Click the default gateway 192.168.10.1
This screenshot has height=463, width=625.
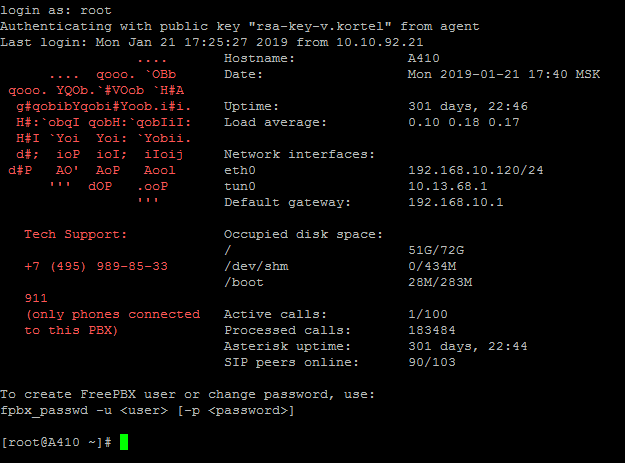(456, 202)
